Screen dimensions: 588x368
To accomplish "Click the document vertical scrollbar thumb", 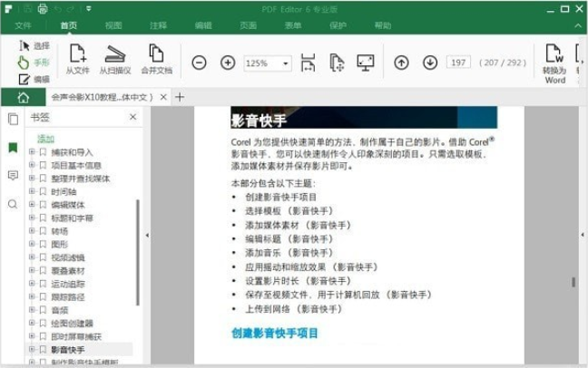I will pos(573,282).
